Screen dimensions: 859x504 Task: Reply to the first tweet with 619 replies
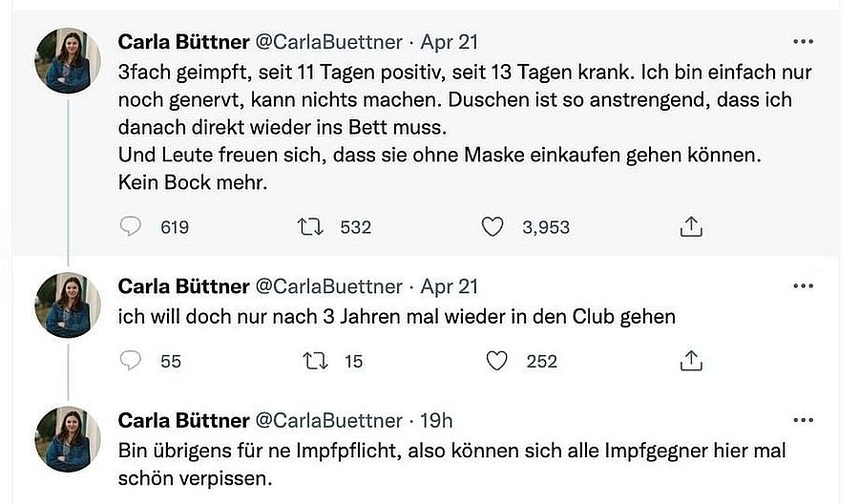point(133,226)
